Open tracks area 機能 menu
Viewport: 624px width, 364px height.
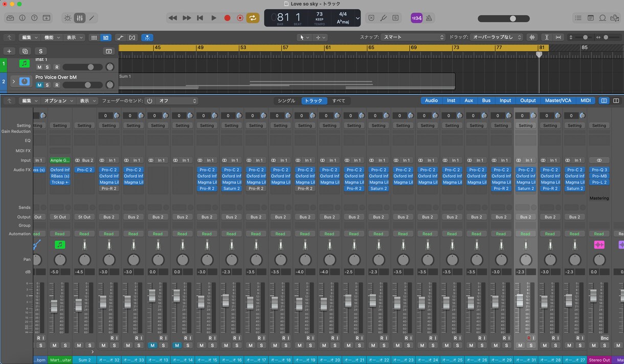tap(52, 37)
